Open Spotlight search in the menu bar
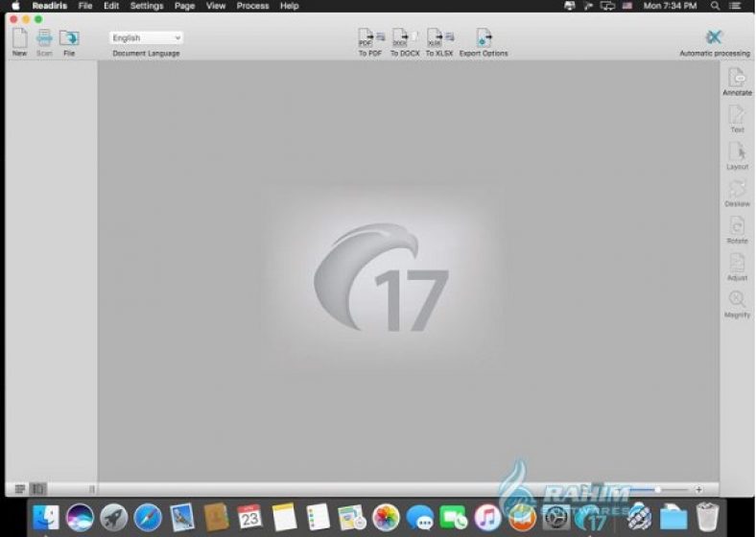The image size is (756, 537). (x=715, y=6)
